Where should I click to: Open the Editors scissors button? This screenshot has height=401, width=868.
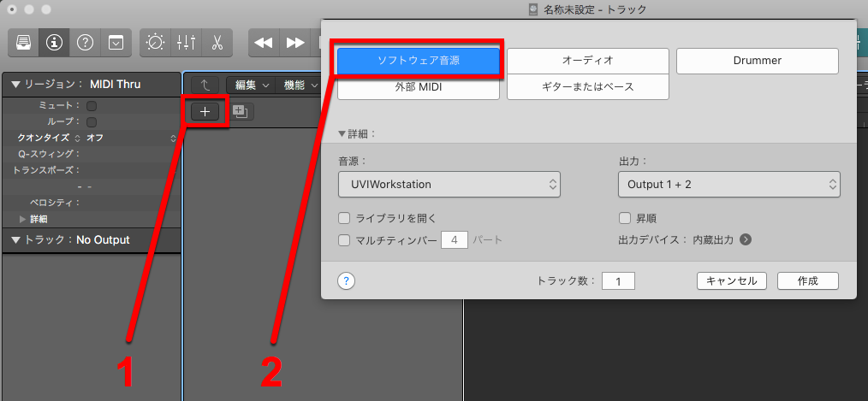point(217,43)
